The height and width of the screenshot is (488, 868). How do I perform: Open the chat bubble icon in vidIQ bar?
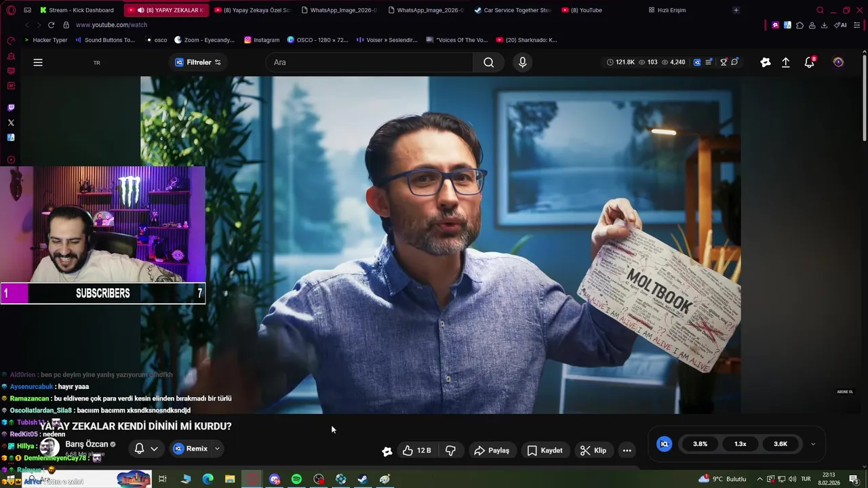coord(735,62)
